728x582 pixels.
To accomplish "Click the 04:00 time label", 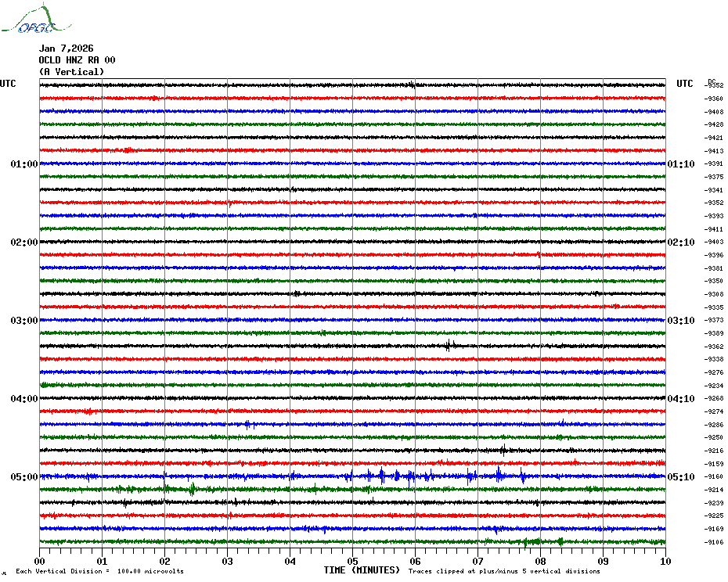I will tap(24, 399).
